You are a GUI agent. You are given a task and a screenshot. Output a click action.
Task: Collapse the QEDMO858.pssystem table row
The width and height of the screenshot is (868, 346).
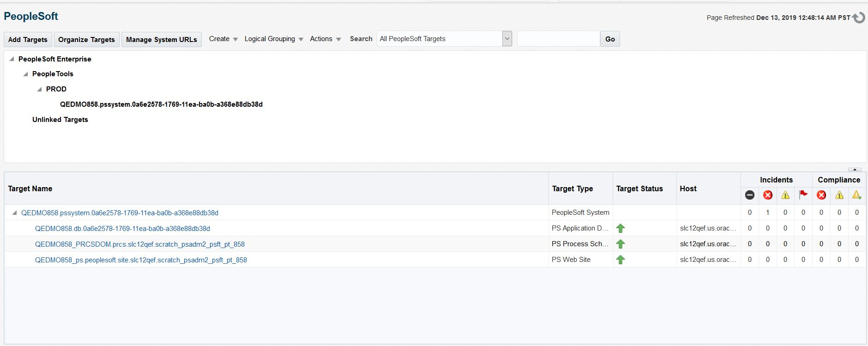click(14, 213)
